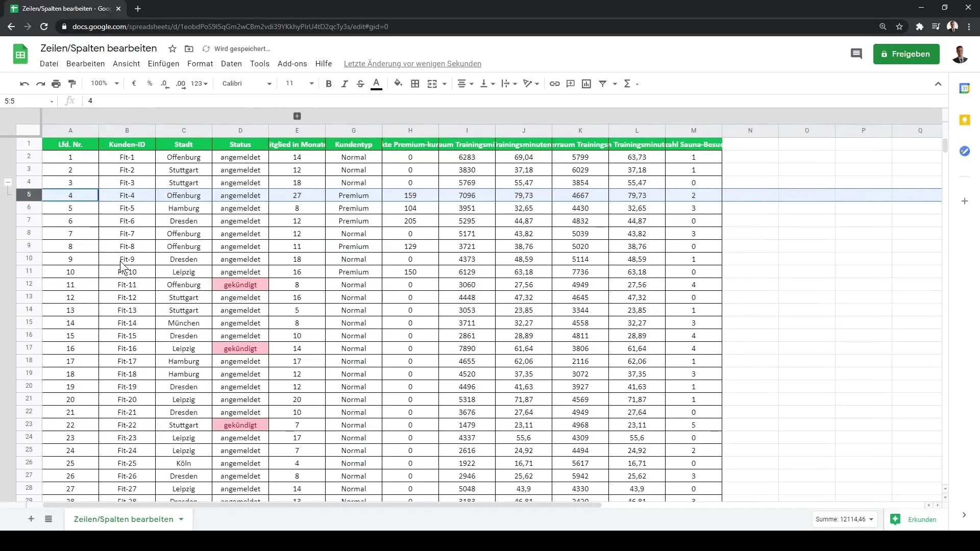Open the Calibri font dropdown
The width and height of the screenshot is (980, 551).
point(247,84)
